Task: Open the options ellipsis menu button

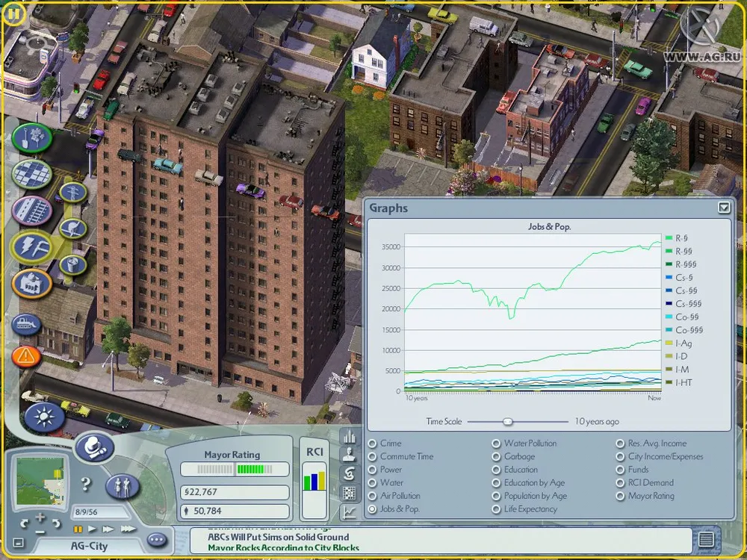Action: coord(157,540)
